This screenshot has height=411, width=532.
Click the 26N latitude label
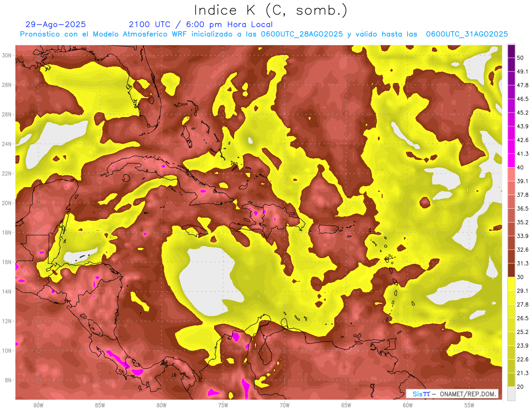(7, 114)
